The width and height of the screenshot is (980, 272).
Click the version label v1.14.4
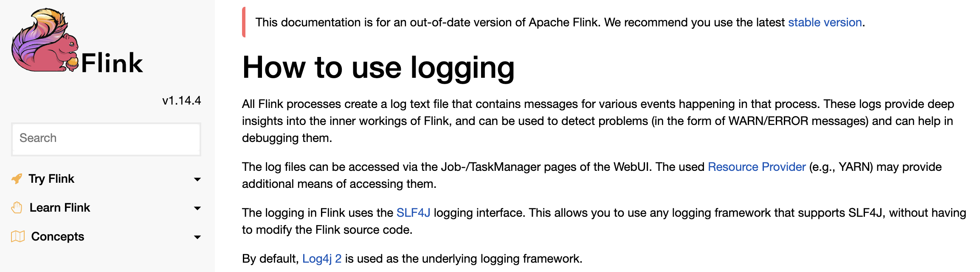pos(183,101)
